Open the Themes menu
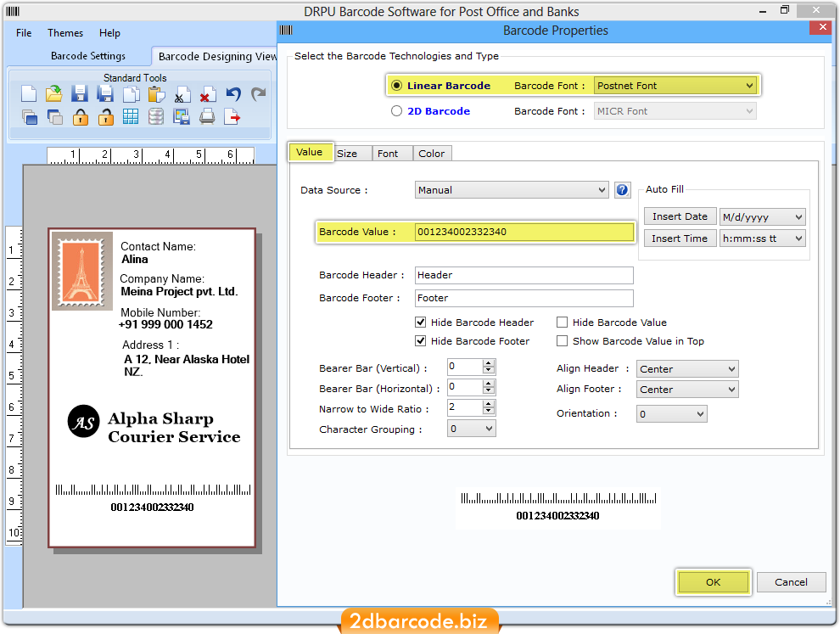Image resolution: width=840 pixels, height=634 pixels. pos(64,32)
